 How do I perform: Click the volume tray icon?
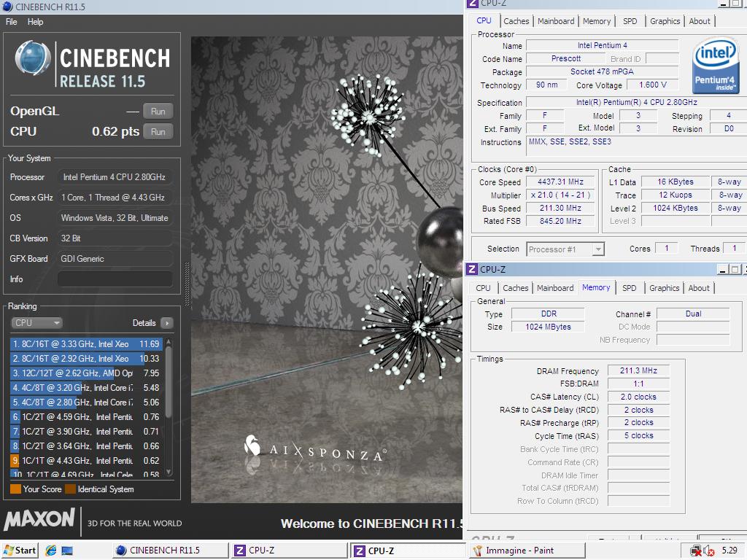pyautogui.click(x=709, y=551)
